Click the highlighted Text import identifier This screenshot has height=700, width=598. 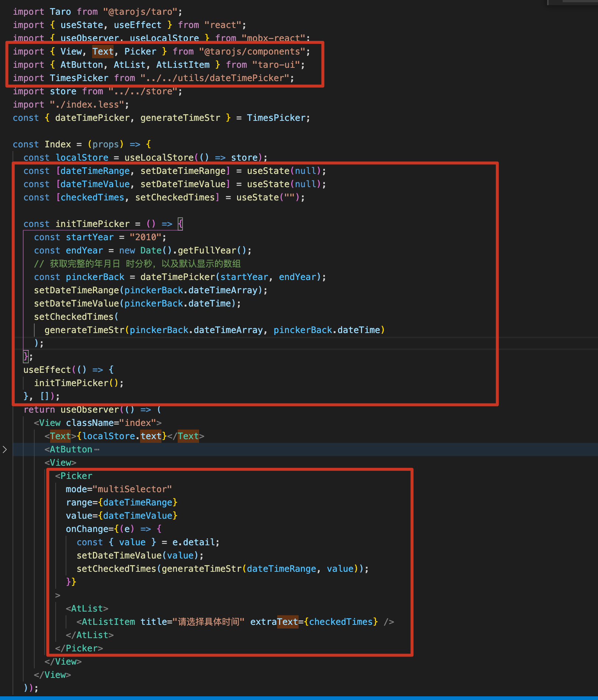[x=103, y=52]
